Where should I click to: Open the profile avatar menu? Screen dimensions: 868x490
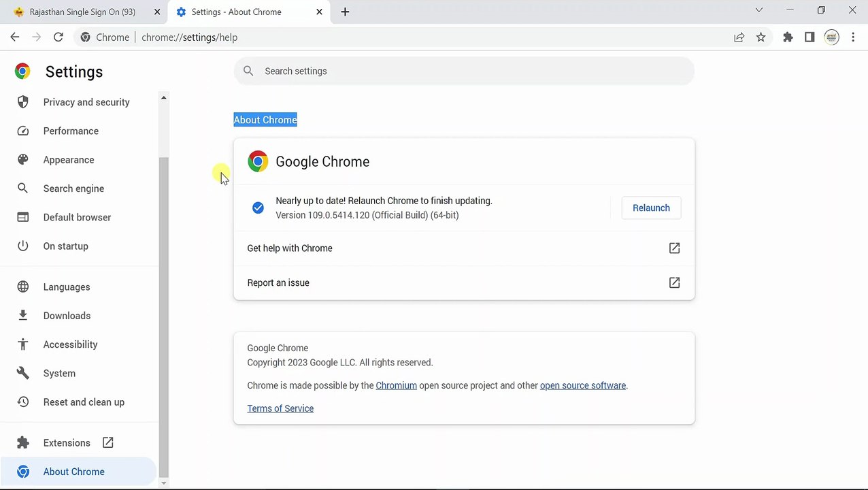click(831, 37)
